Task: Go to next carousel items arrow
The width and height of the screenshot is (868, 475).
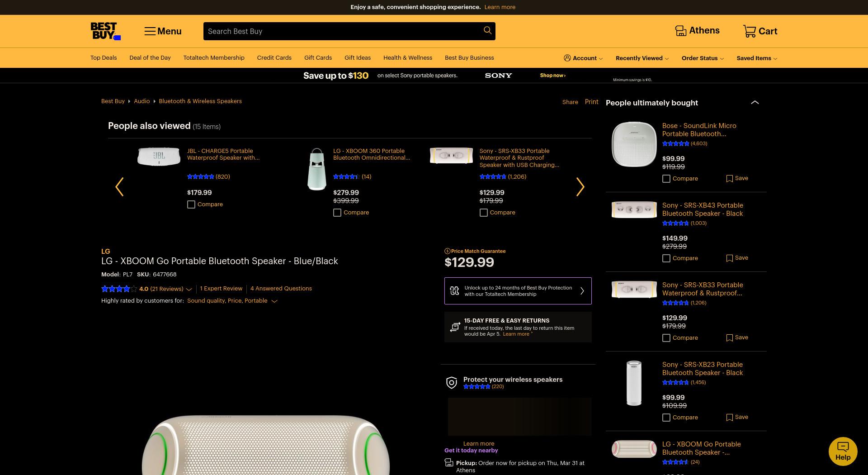Action: tap(580, 187)
